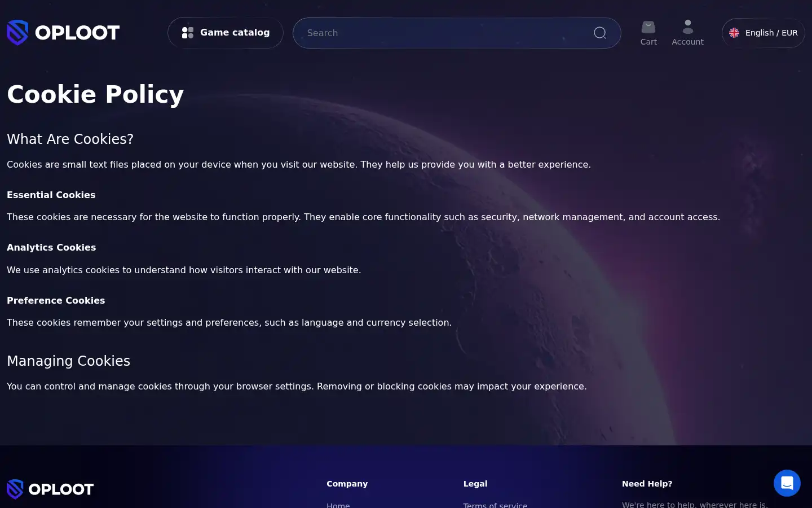Click the Analytics Cookies heading
Image resolution: width=812 pixels, height=508 pixels.
pos(51,247)
